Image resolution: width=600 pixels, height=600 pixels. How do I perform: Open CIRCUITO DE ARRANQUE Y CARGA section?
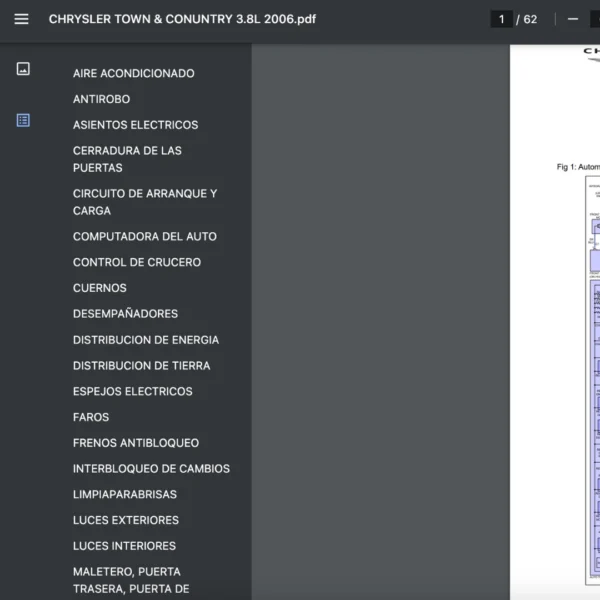(144, 202)
